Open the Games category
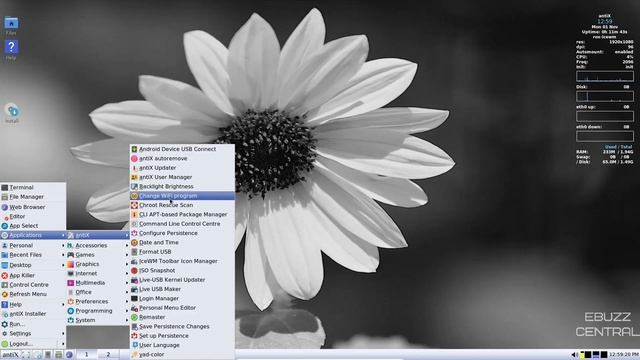Viewport: 640px width, 360px height. pos(98,255)
